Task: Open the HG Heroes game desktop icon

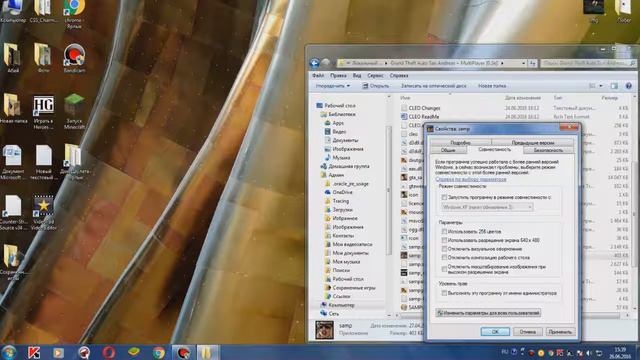Action: pyautogui.click(x=43, y=112)
